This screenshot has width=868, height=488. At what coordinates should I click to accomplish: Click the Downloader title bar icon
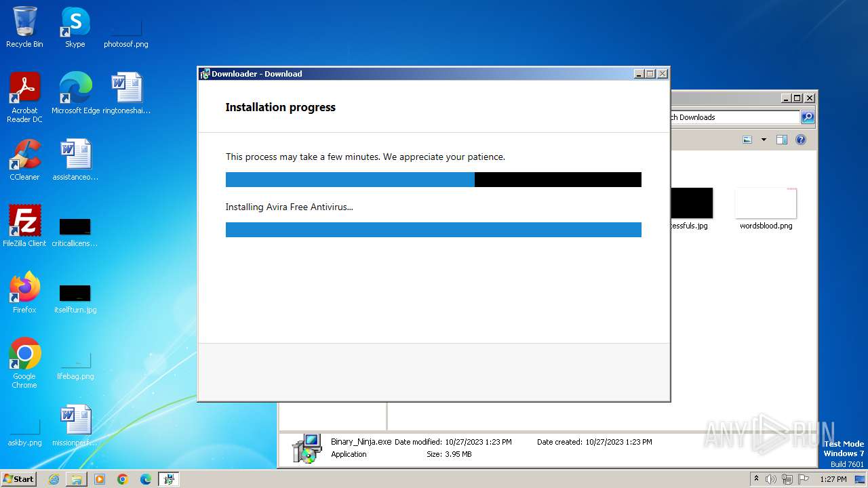[205, 74]
